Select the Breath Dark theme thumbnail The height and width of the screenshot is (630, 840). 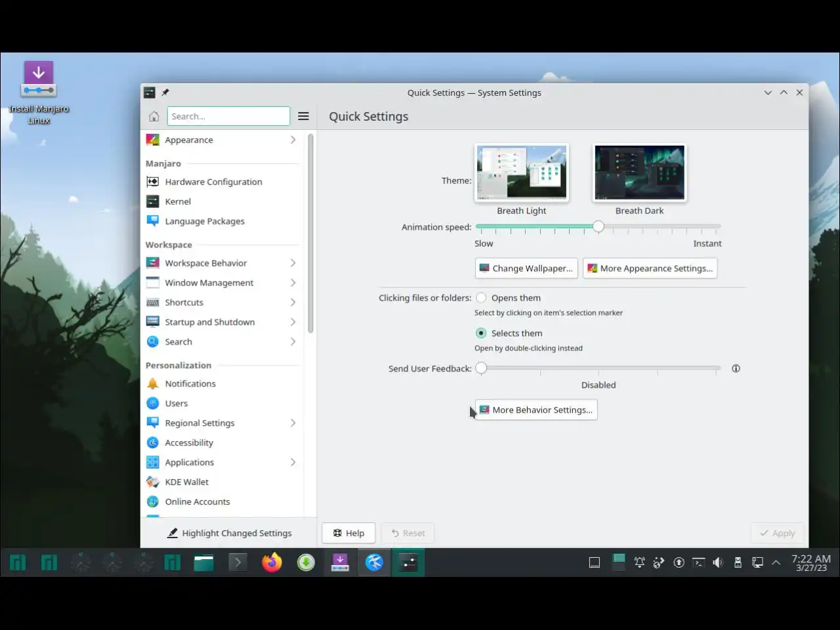point(640,173)
